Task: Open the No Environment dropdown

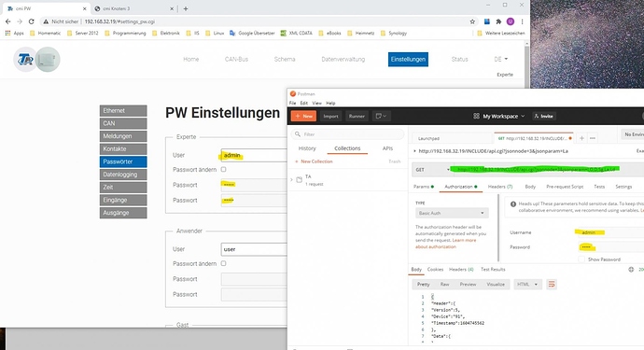Action: [x=632, y=134]
